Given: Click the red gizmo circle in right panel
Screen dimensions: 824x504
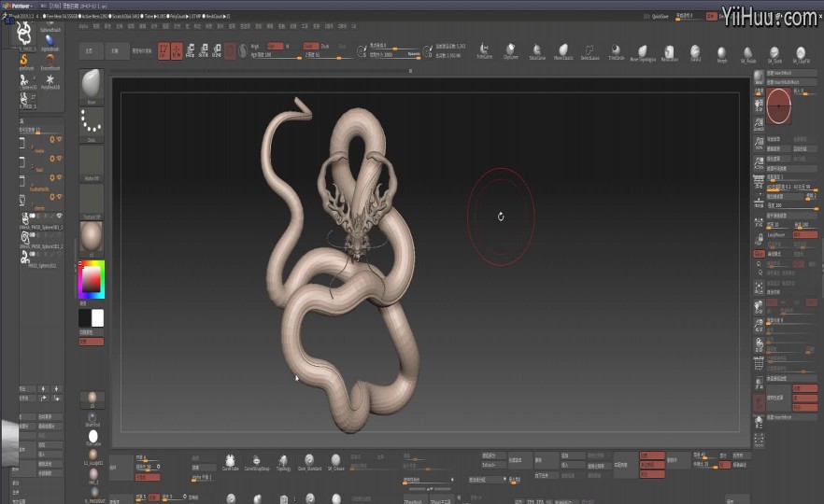Looking at the screenshot, I should pos(779,105).
